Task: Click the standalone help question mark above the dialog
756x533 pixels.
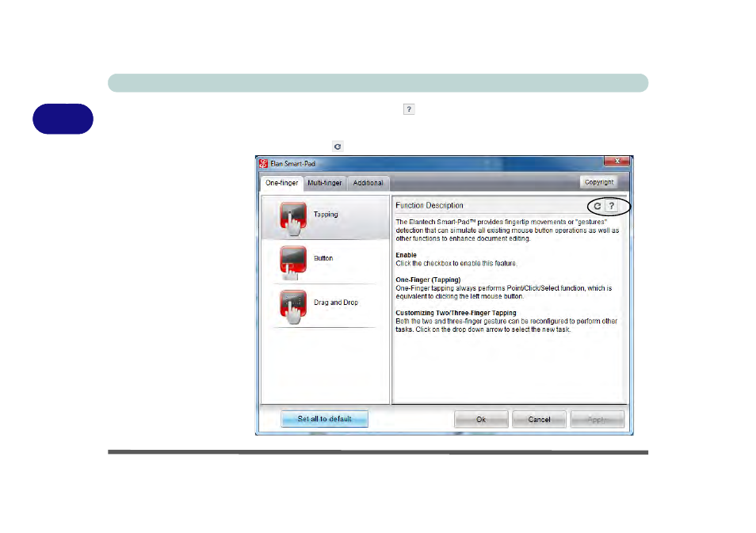Action: tap(408, 109)
